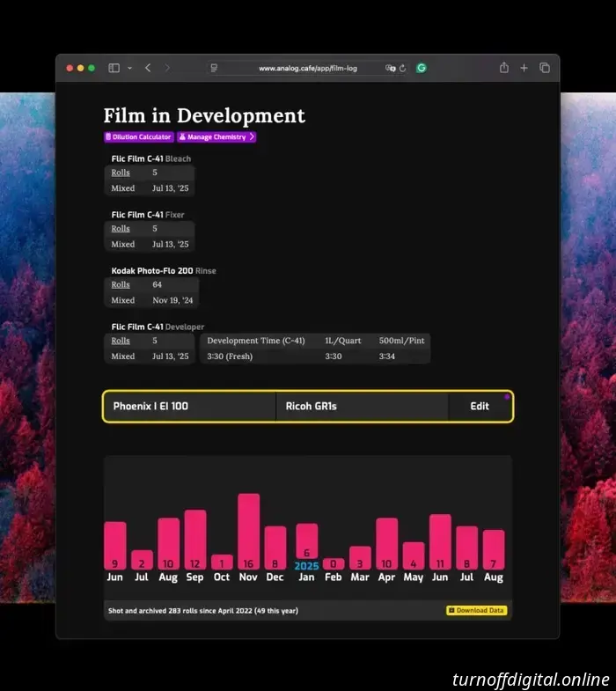Click Rolls link under Flic Film C-41 Developer
The width and height of the screenshot is (616, 691).
(x=121, y=341)
